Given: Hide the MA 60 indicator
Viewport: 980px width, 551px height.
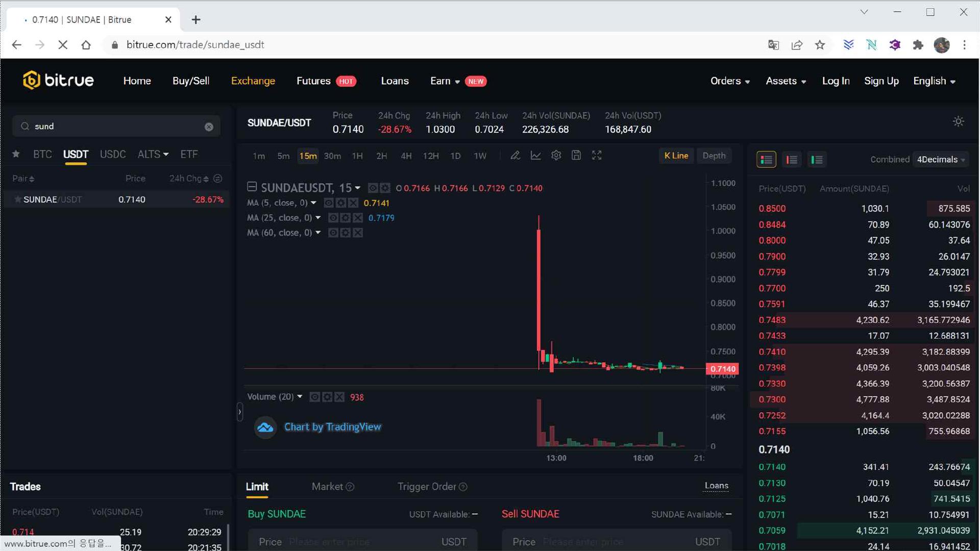Looking at the screenshot, I should 333,232.
